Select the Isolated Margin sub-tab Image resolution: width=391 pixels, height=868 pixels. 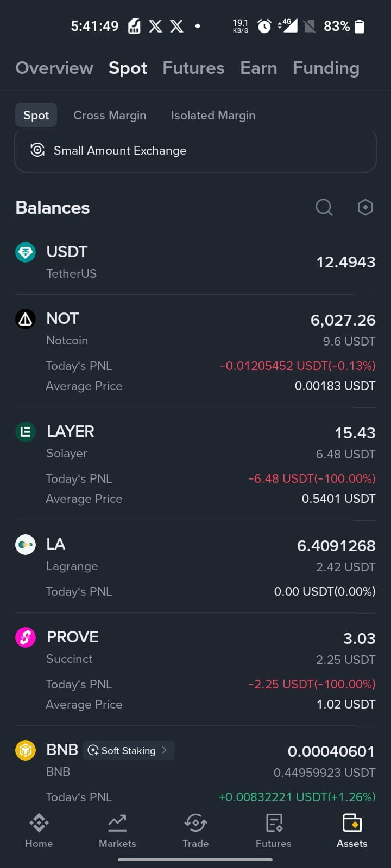(213, 115)
